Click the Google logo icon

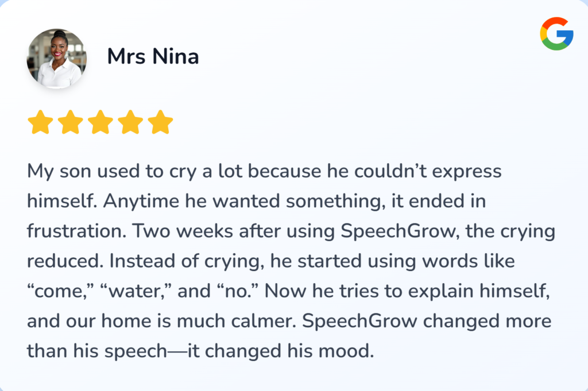coord(556,34)
